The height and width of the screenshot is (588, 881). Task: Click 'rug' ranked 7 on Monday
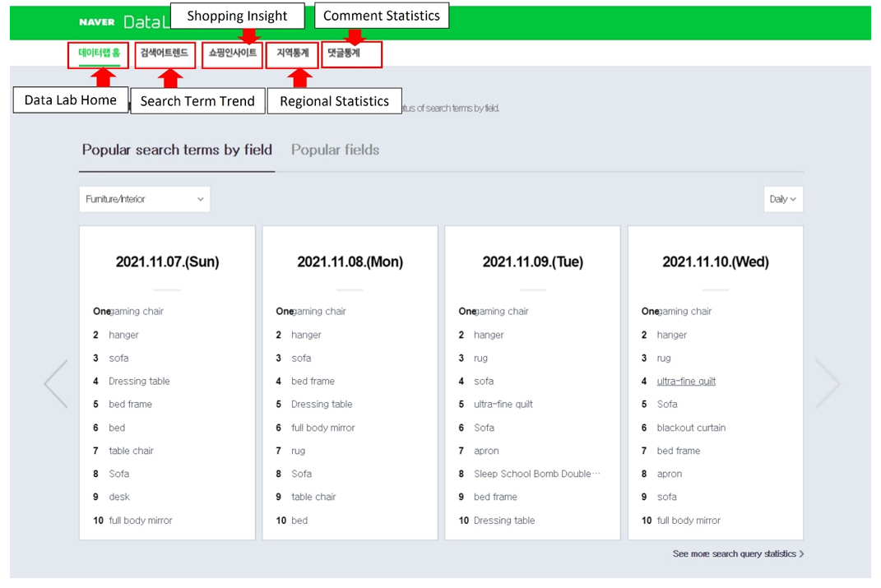point(299,451)
